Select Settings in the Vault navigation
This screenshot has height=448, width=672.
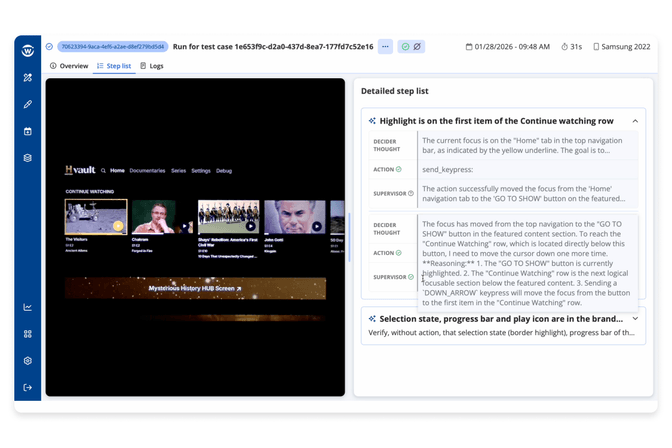point(201,171)
